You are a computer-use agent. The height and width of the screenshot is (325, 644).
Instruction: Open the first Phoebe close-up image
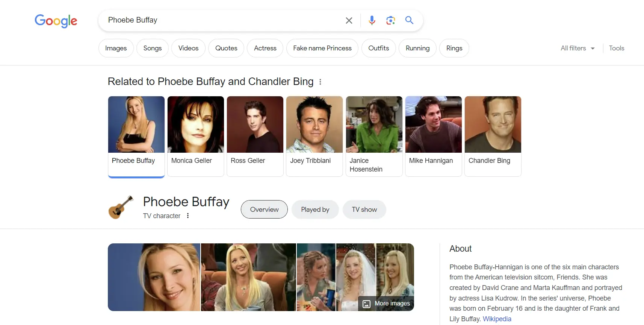pyautogui.click(x=154, y=277)
